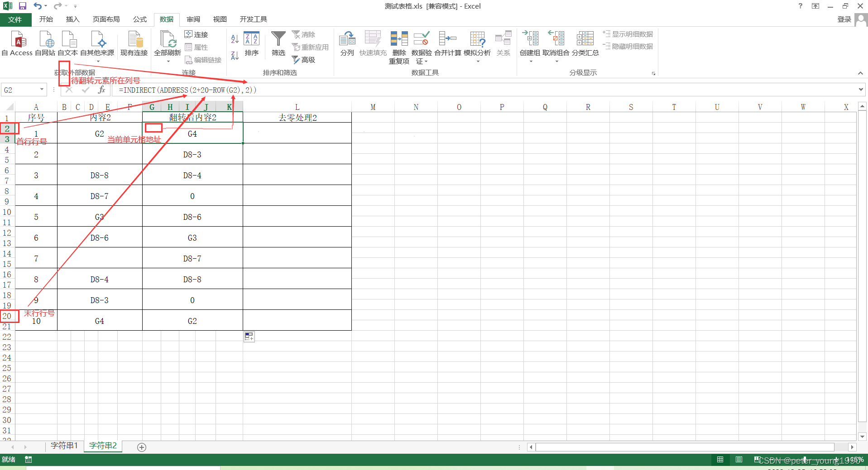This screenshot has width=868, height=470.
Task: Select column M header
Action: (x=373, y=107)
